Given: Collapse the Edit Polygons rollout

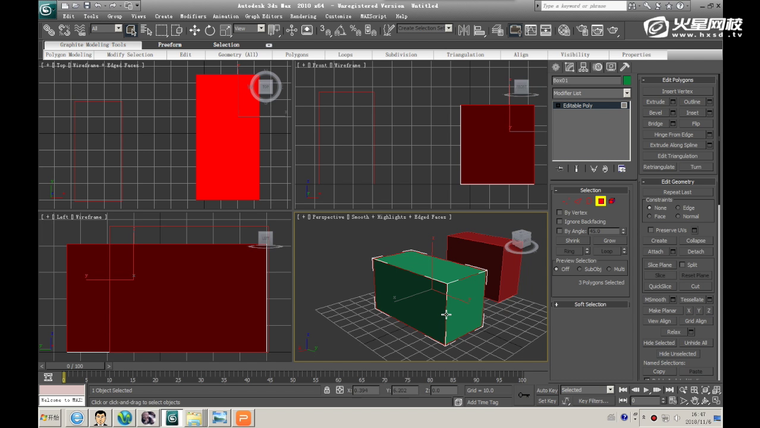Looking at the screenshot, I should 677,80.
